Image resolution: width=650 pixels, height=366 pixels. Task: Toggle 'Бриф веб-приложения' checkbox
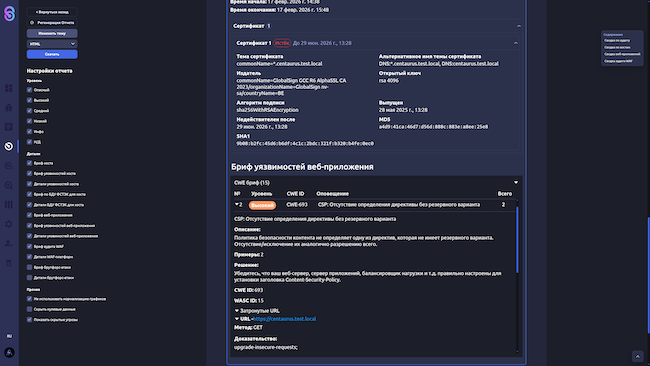coord(29,215)
